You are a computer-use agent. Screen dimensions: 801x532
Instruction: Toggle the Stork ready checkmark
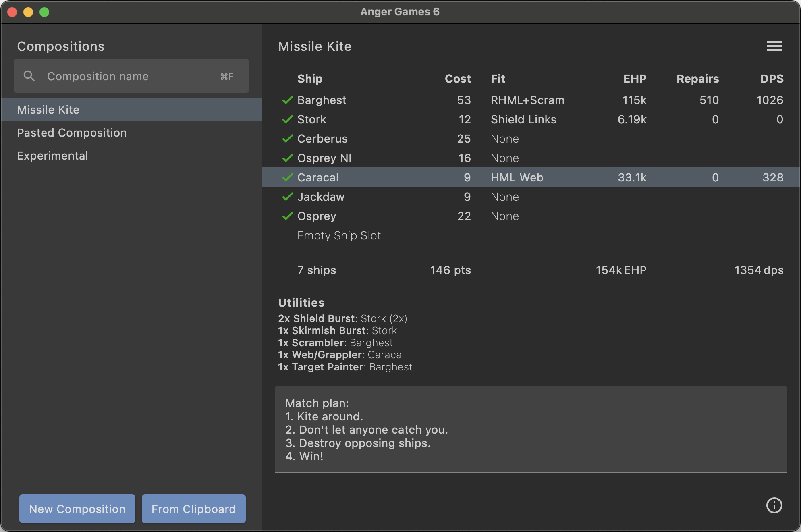click(287, 119)
